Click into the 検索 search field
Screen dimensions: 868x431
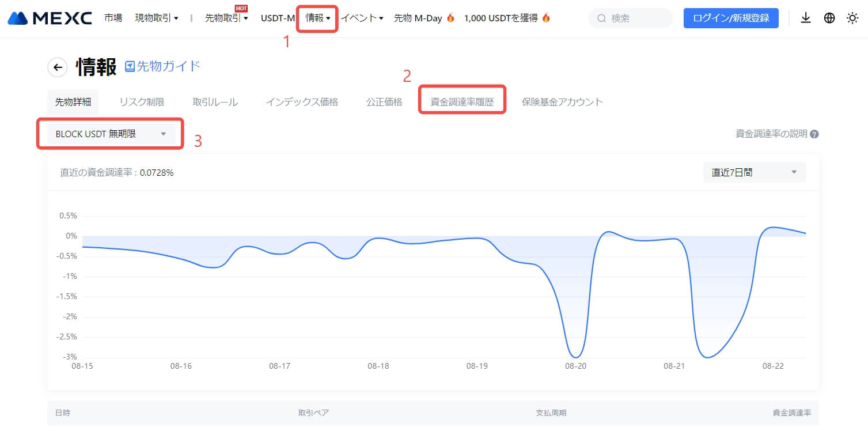click(x=636, y=18)
